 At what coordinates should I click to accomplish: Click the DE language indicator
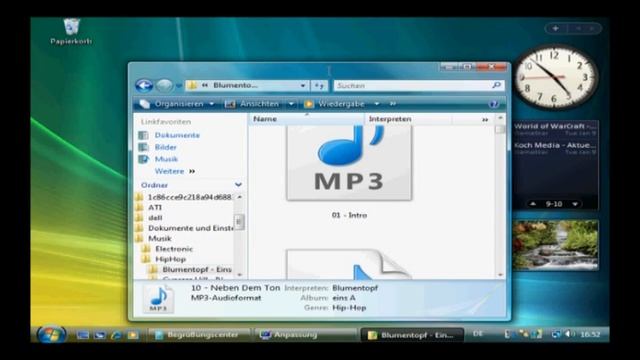click(478, 334)
